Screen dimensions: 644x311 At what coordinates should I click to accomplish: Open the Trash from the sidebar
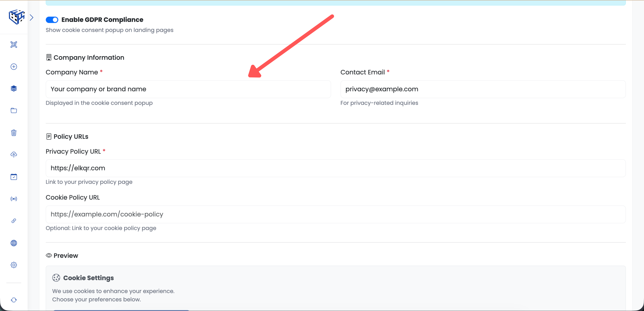14,133
